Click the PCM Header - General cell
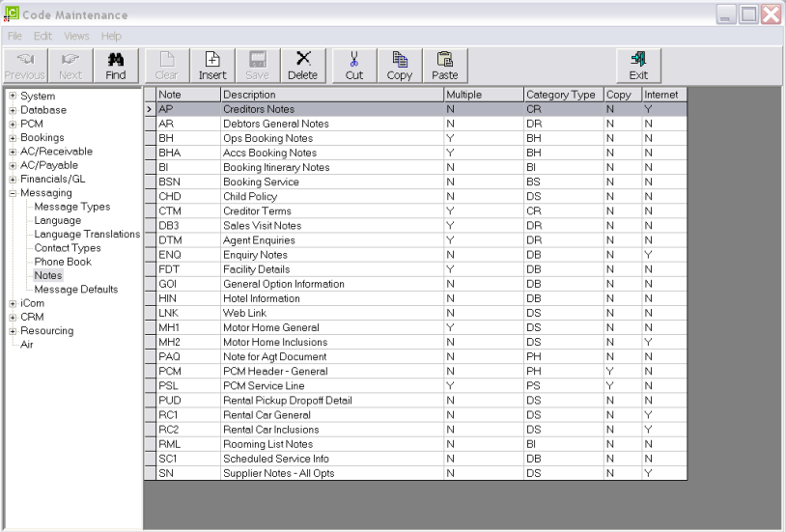This screenshot has width=786, height=532. coord(332,371)
